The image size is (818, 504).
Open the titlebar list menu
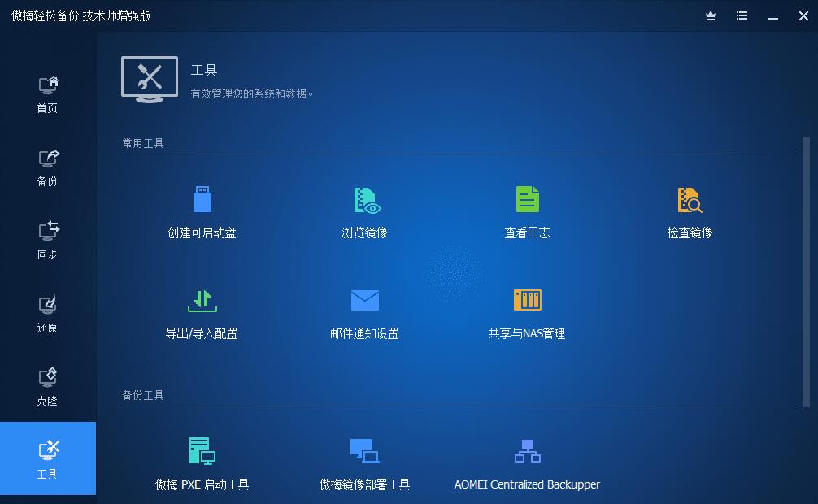741,15
